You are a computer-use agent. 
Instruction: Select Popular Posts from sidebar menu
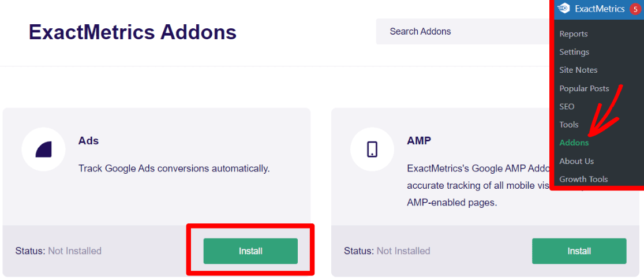point(584,88)
